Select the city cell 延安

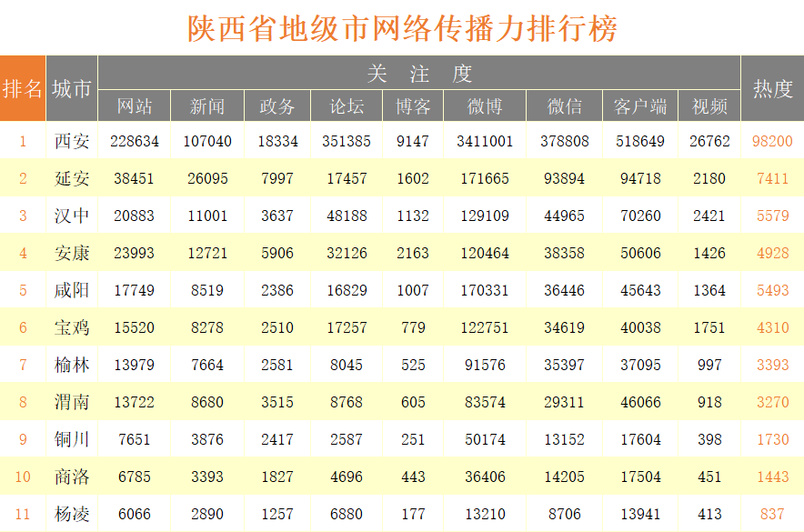click(72, 178)
